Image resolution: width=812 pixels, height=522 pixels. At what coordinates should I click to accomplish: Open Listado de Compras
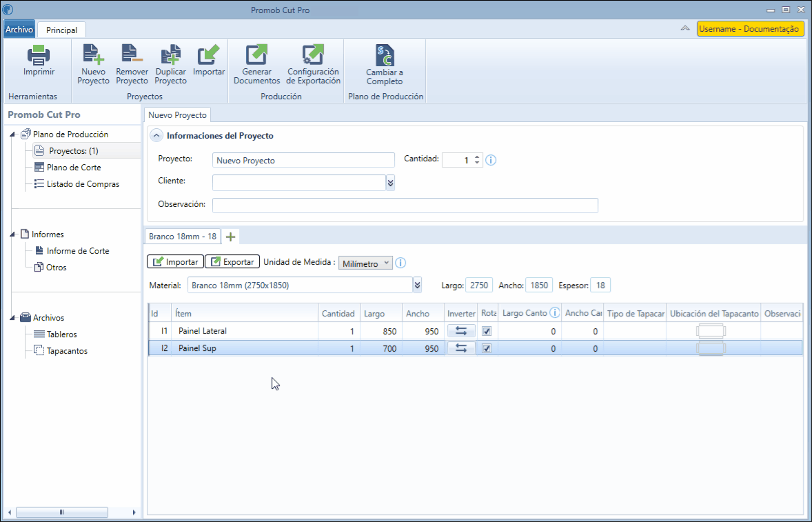[x=83, y=184]
